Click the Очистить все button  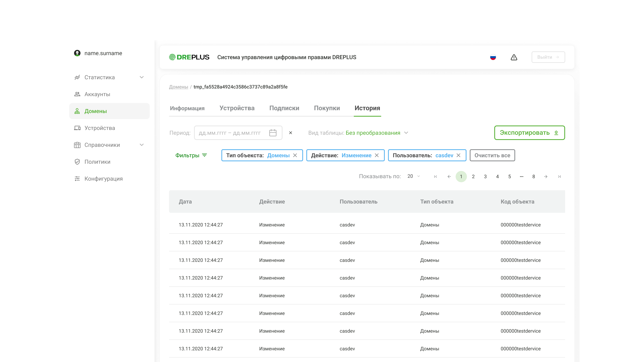coord(492,155)
